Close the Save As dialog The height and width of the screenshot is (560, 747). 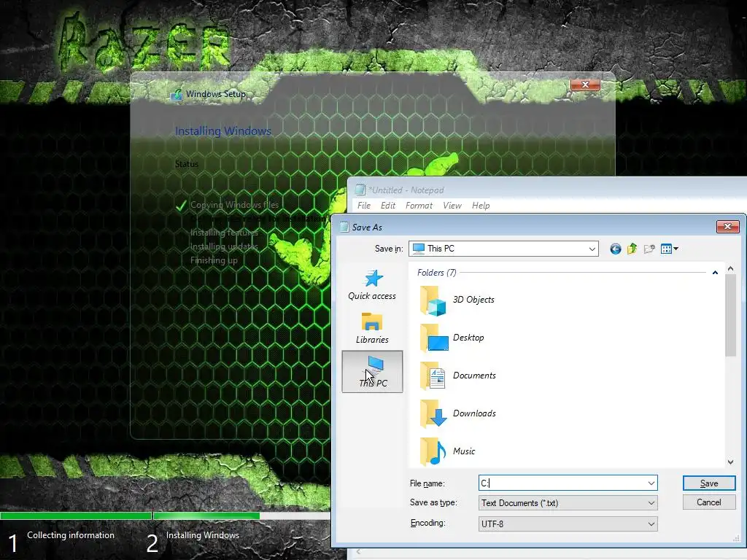click(x=727, y=227)
